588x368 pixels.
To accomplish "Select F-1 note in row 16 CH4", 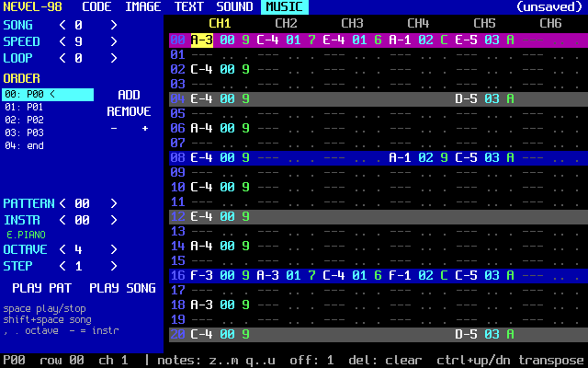I will point(401,276).
